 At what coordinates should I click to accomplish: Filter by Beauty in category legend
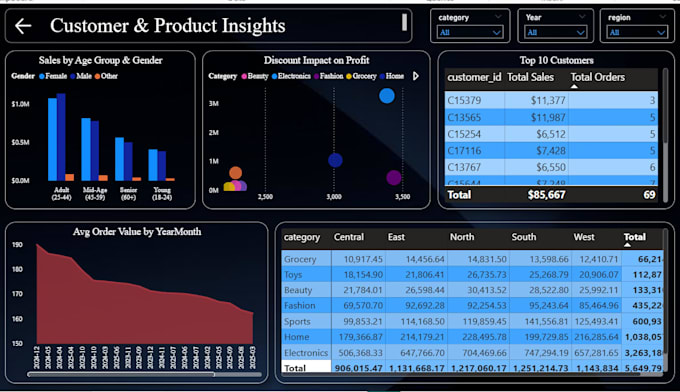click(255, 76)
